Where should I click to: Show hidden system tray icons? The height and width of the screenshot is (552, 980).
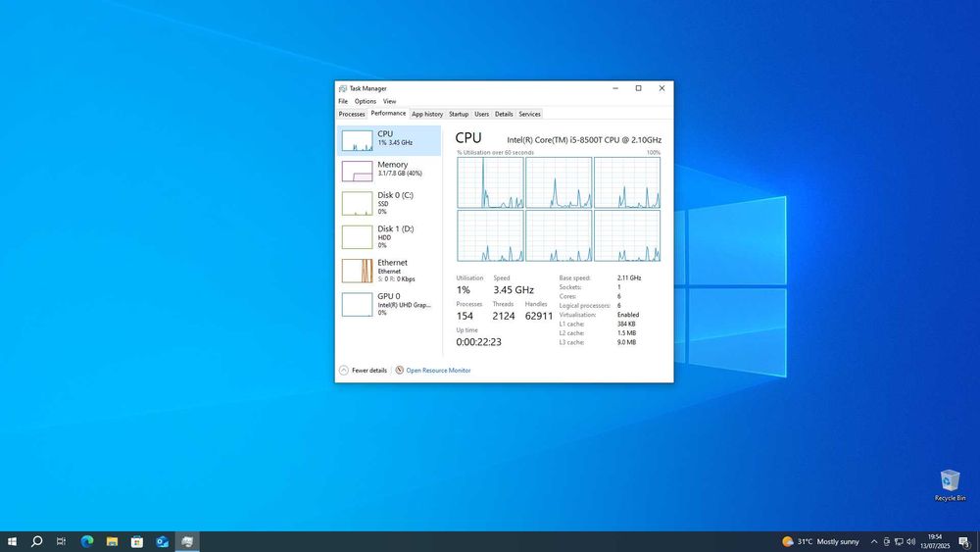coord(874,542)
